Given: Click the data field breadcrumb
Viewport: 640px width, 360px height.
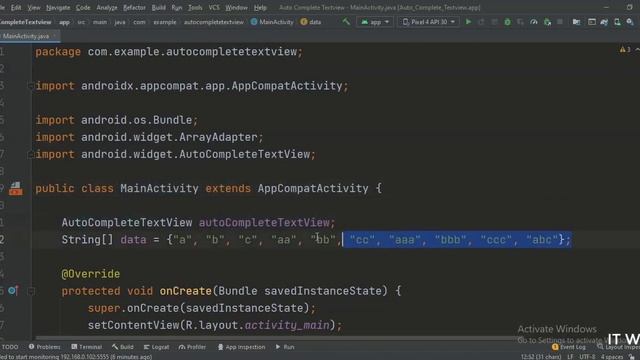Looking at the screenshot, I should pyautogui.click(x=311, y=22).
